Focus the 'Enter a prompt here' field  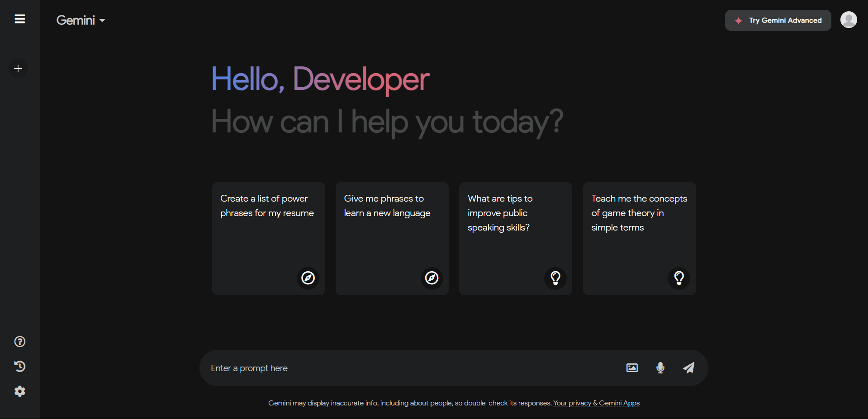(x=413, y=368)
